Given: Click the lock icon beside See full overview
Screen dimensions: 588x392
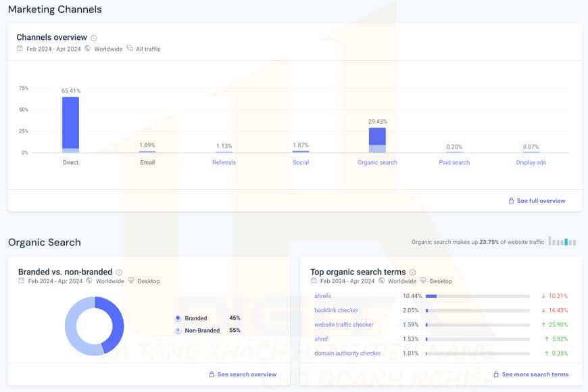Looking at the screenshot, I should 511,201.
